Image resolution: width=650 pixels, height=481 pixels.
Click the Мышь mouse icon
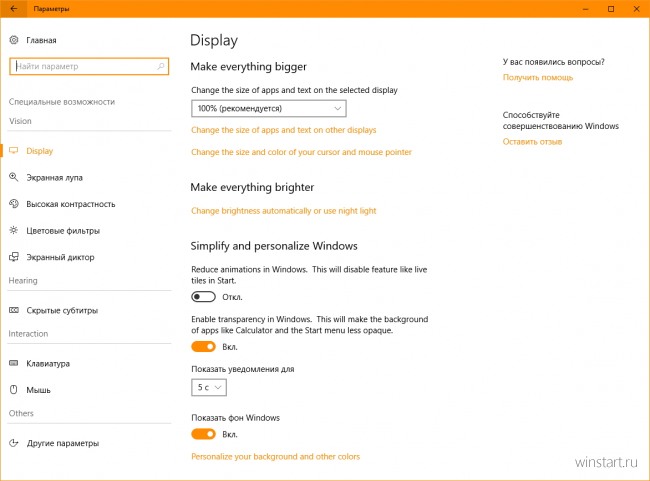tap(14, 390)
